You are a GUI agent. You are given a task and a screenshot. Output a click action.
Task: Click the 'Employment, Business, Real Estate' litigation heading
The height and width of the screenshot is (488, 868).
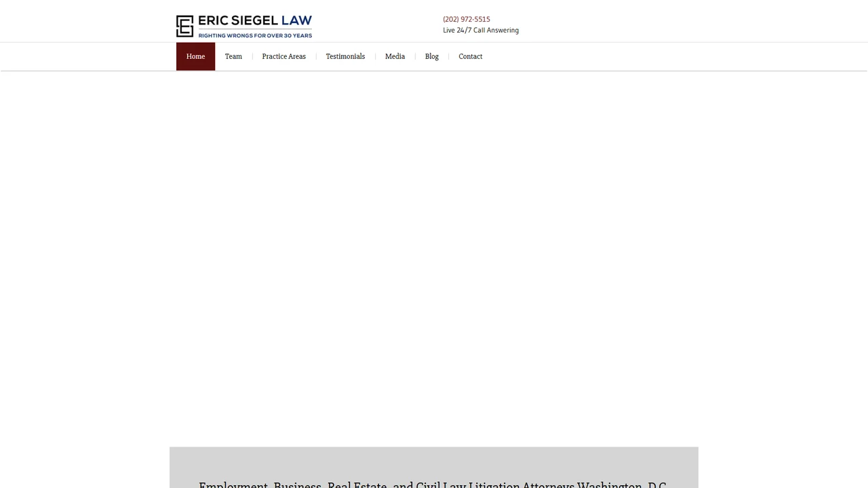pos(433,484)
